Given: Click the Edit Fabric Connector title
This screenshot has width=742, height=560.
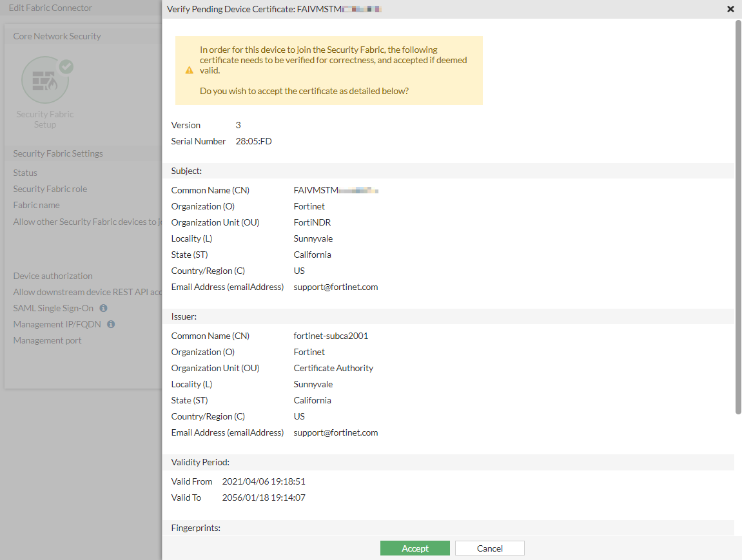Looking at the screenshot, I should [x=50, y=8].
